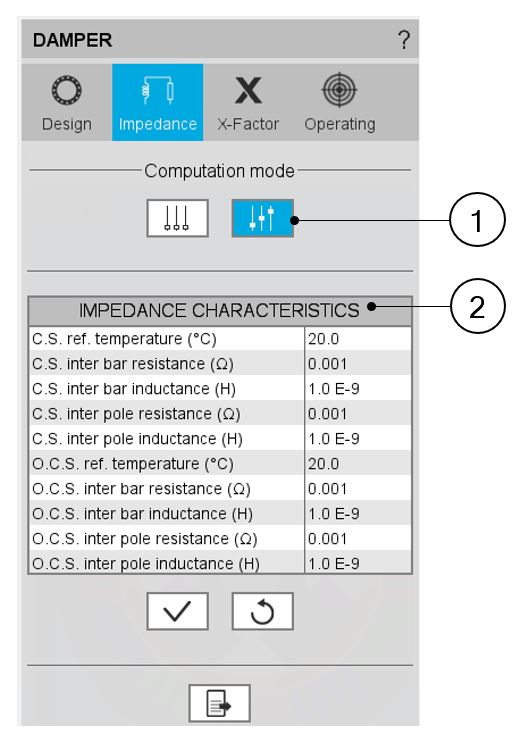Click the IMPEDANCE CHARACTERISTICS table header
516x731 pixels.
point(220,311)
